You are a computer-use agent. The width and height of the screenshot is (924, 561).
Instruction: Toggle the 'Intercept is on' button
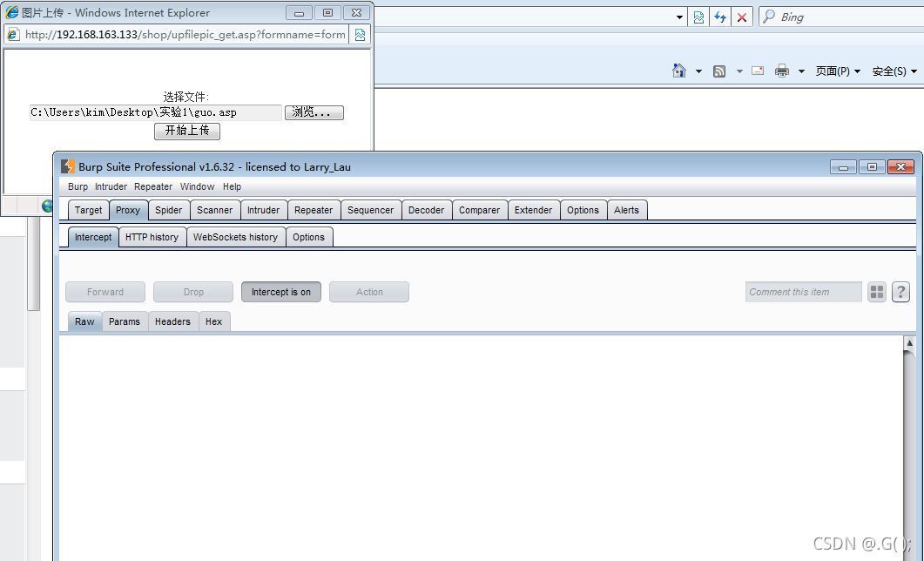point(281,292)
